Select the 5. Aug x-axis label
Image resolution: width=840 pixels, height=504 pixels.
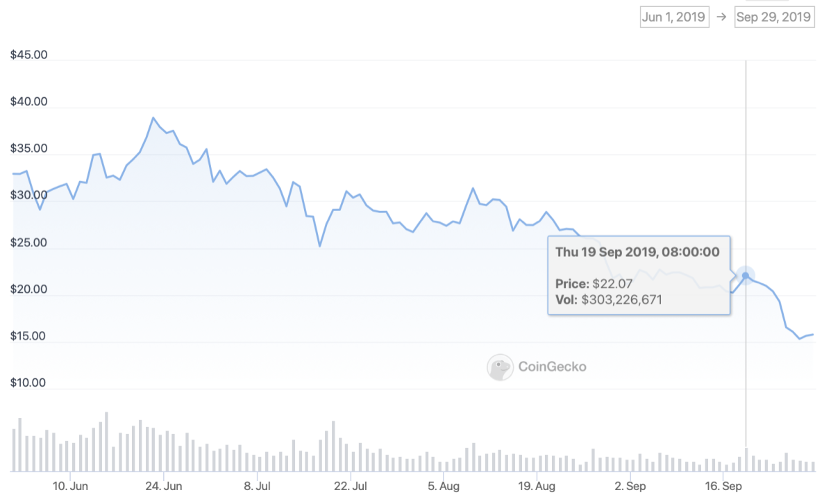coord(444,486)
